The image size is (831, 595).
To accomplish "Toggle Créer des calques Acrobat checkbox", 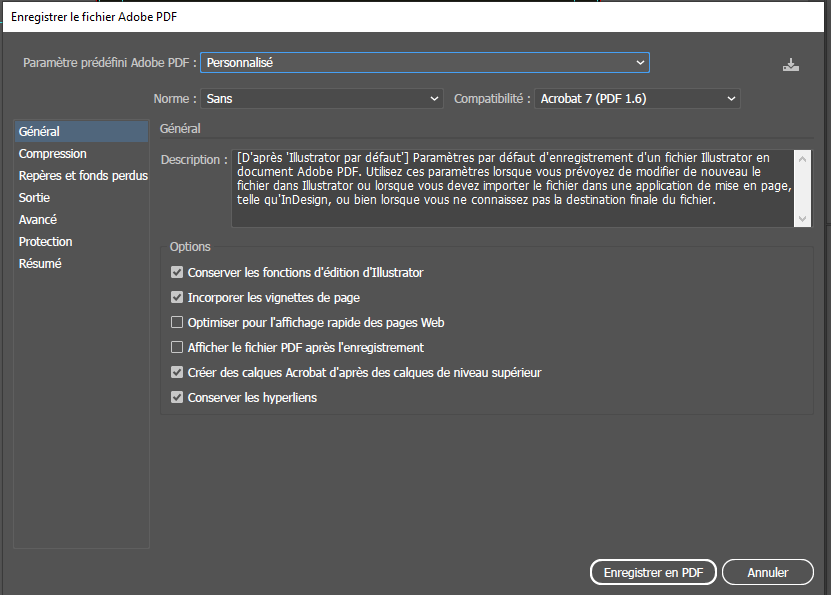I will click(178, 372).
